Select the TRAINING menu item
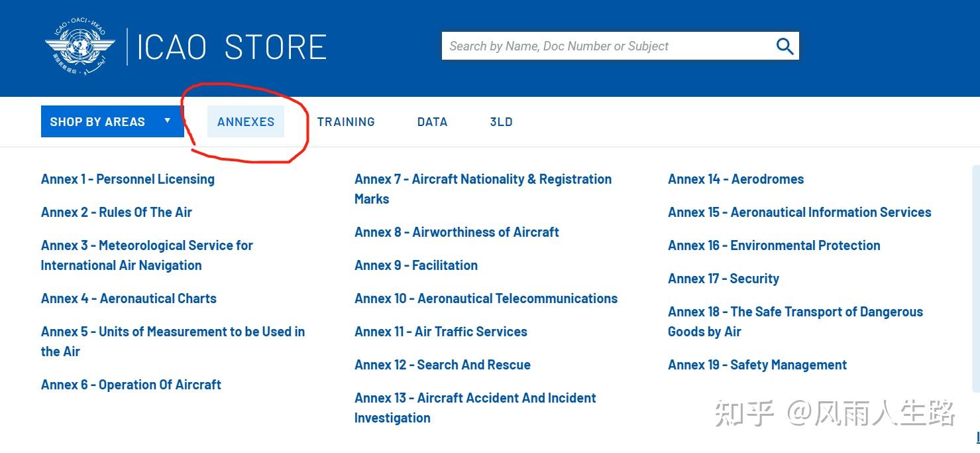Image resolution: width=980 pixels, height=453 pixels. pyautogui.click(x=346, y=121)
